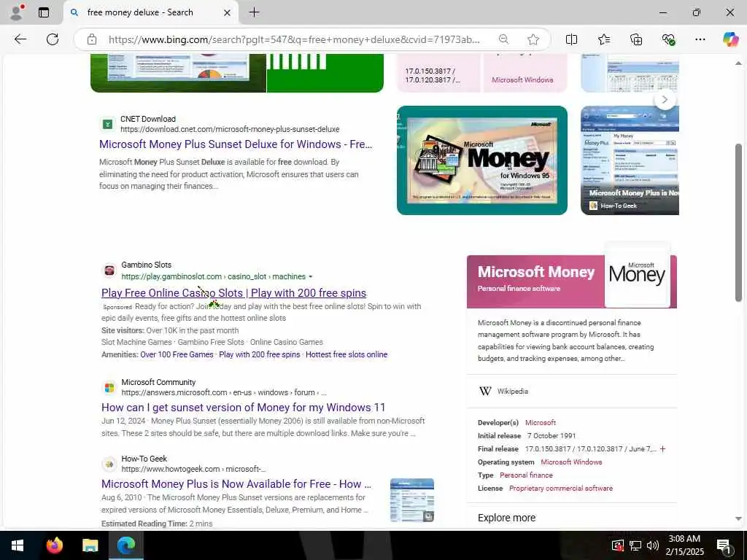This screenshot has width=747, height=560.
Task: Click the Gambino Slots favicon
Action: (109, 271)
